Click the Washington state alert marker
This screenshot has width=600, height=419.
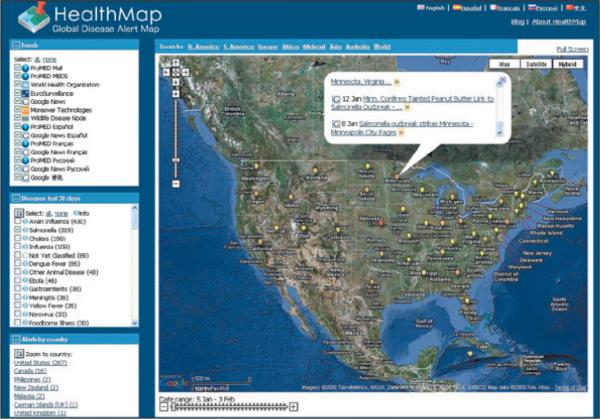pyautogui.click(x=256, y=166)
